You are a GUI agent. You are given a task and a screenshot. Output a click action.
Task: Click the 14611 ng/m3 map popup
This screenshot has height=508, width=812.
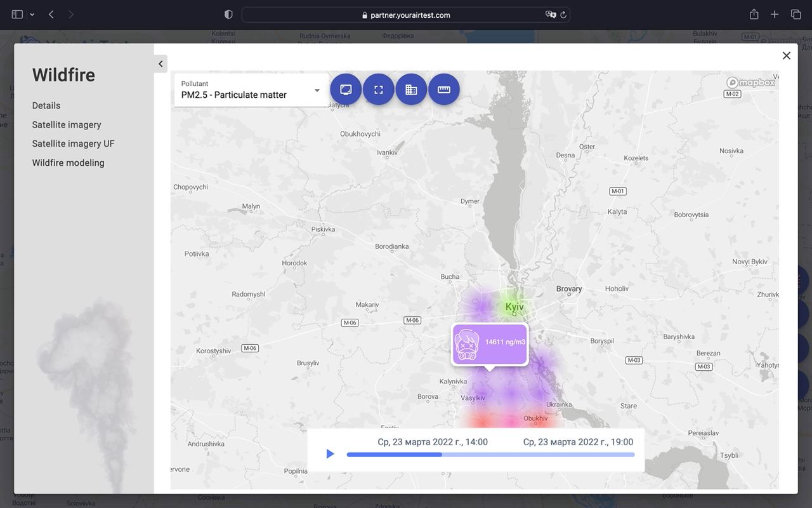[x=490, y=344]
